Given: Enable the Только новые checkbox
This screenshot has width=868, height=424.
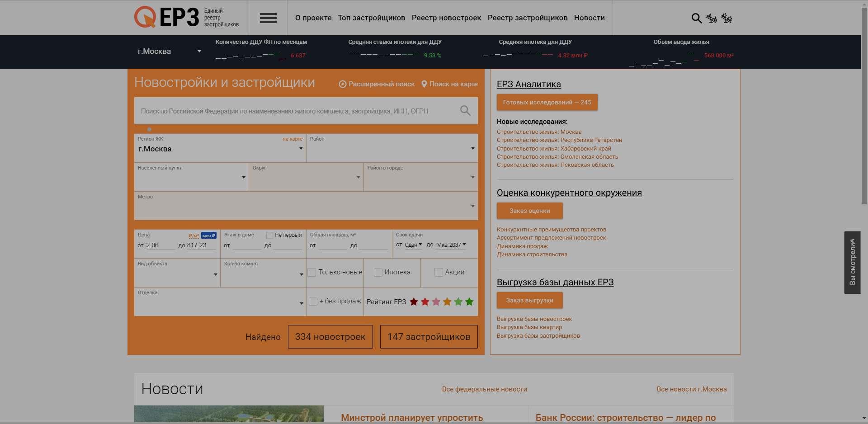Looking at the screenshot, I should [x=312, y=272].
